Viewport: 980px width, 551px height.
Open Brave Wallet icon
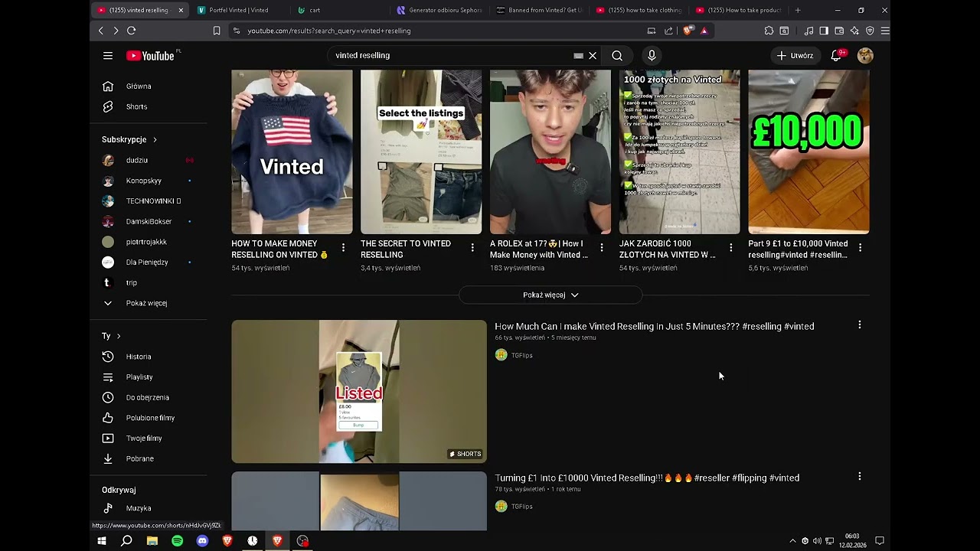(839, 31)
